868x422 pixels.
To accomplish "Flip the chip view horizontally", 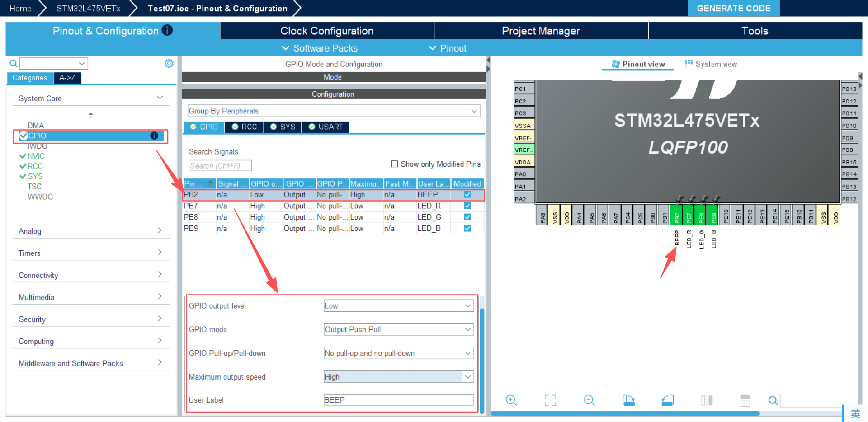I will (x=707, y=400).
